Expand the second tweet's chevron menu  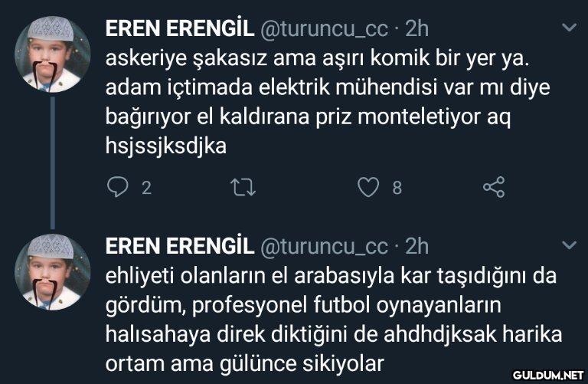pos(568,245)
